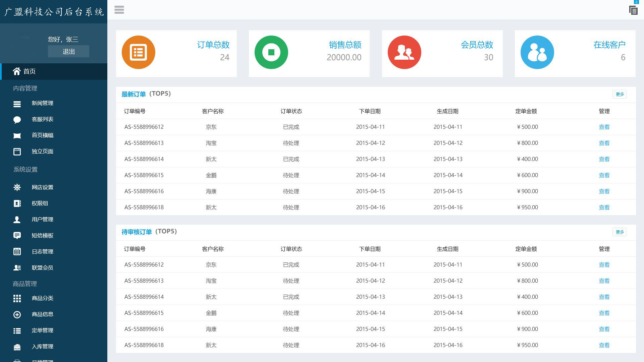View order AS-5588996618 in 最新订单

604,207
